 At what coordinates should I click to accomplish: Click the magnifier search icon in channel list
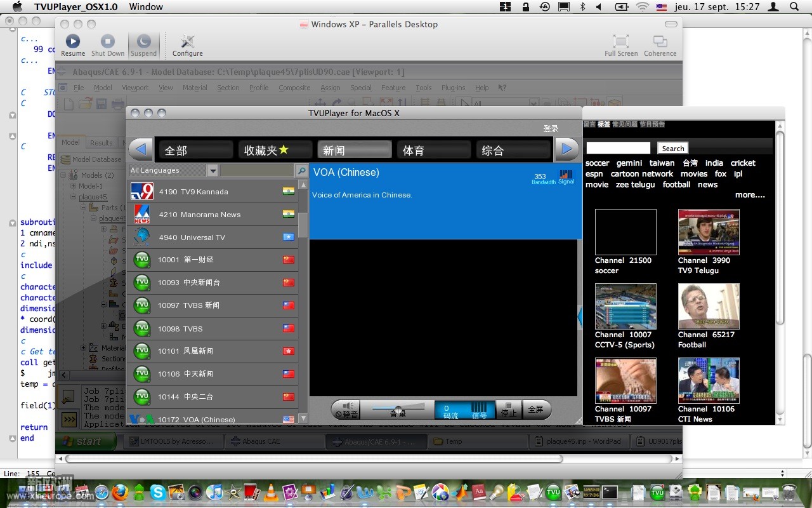coord(302,170)
